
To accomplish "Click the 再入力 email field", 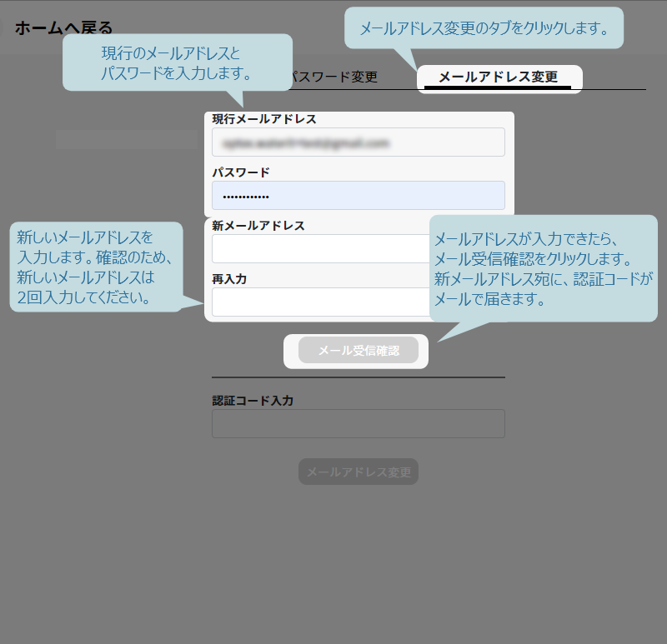I will tap(321, 302).
